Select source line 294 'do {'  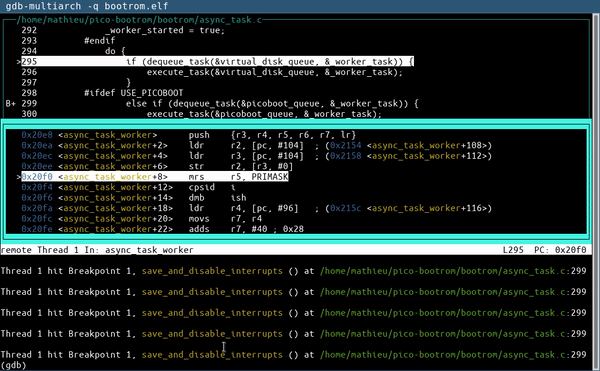click(x=73, y=51)
